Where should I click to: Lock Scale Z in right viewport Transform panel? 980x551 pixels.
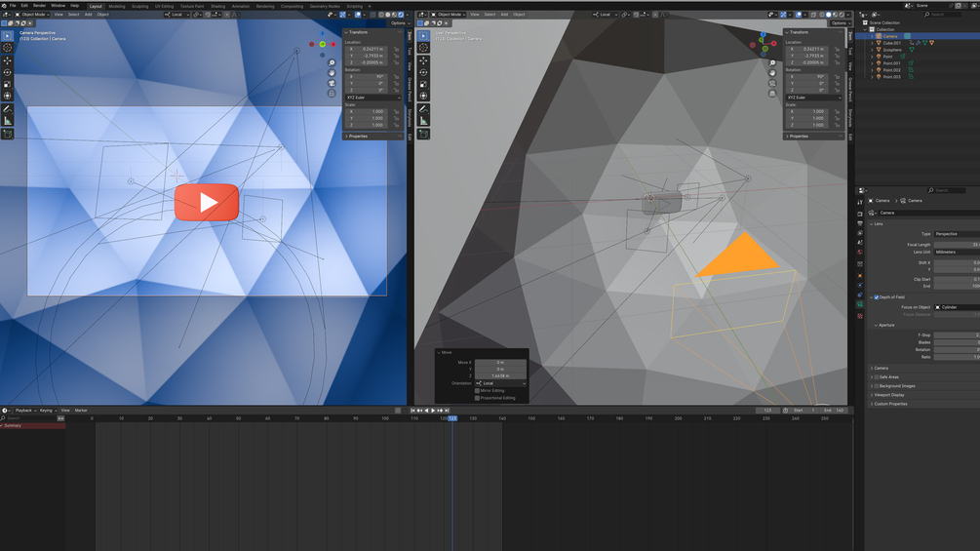pyautogui.click(x=837, y=125)
